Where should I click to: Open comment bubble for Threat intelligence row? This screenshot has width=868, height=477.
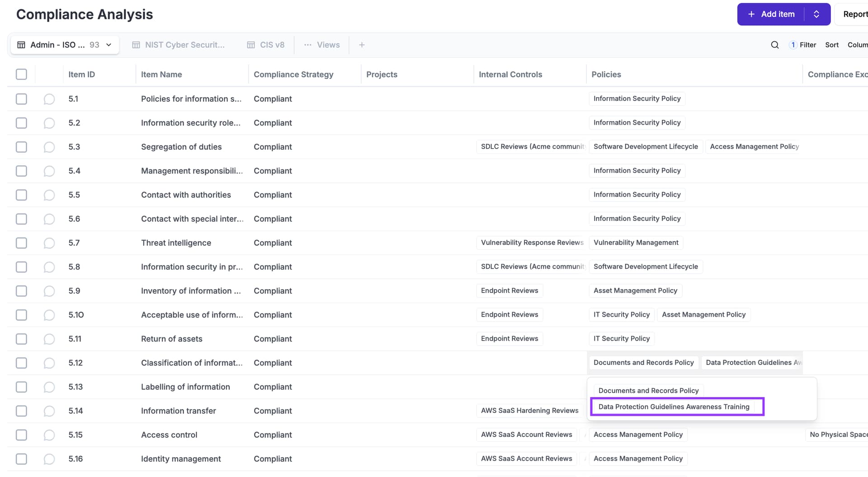click(x=49, y=243)
